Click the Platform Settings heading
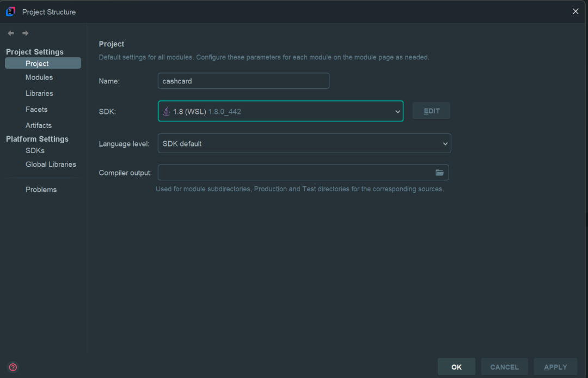Screen dimensions: 588x378 coord(37,139)
